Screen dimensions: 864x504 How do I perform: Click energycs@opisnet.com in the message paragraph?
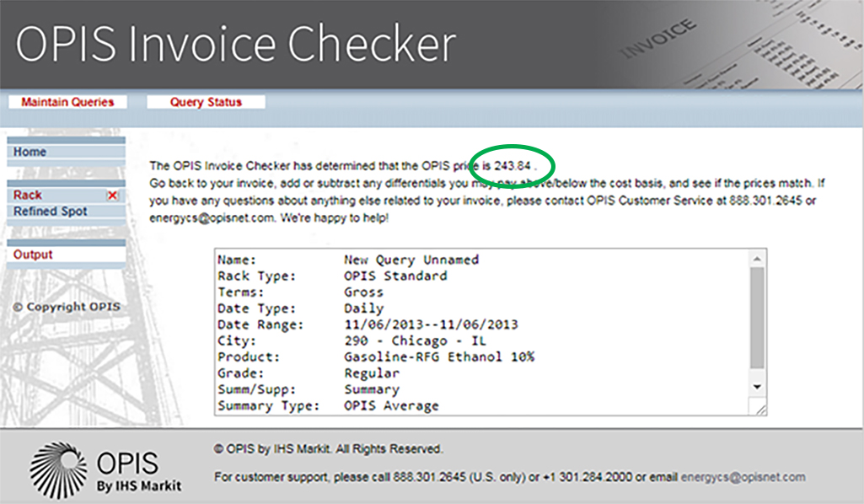(212, 218)
